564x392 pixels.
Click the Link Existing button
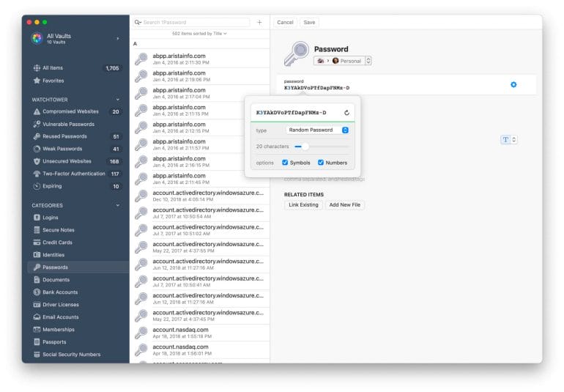click(x=303, y=205)
